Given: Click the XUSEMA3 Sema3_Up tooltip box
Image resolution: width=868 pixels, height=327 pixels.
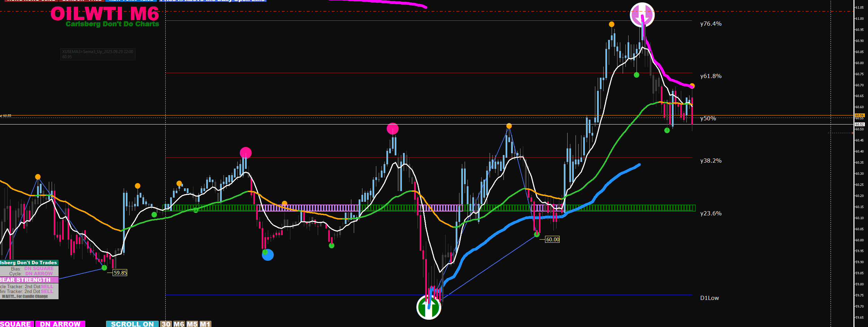Looking at the screenshot, I should tap(98, 54).
